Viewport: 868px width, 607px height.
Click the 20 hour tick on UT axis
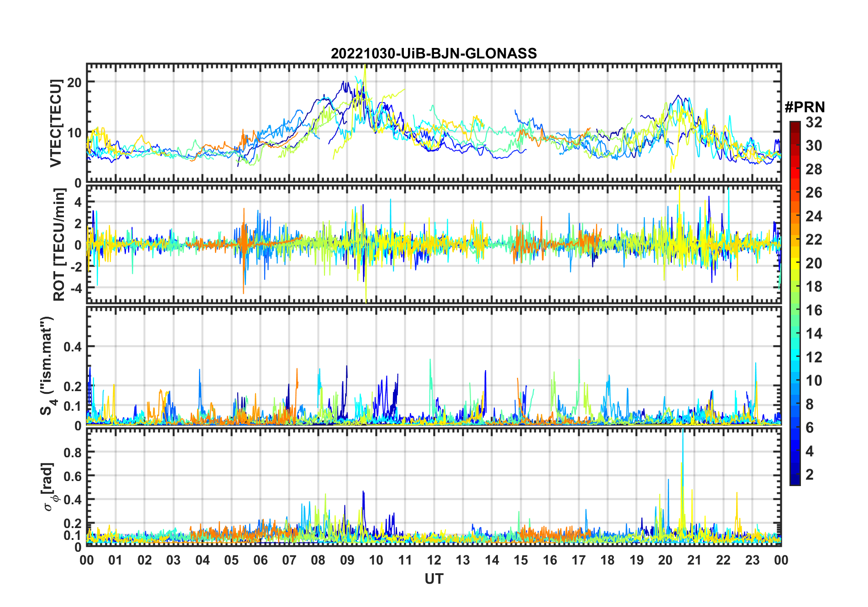665,560
